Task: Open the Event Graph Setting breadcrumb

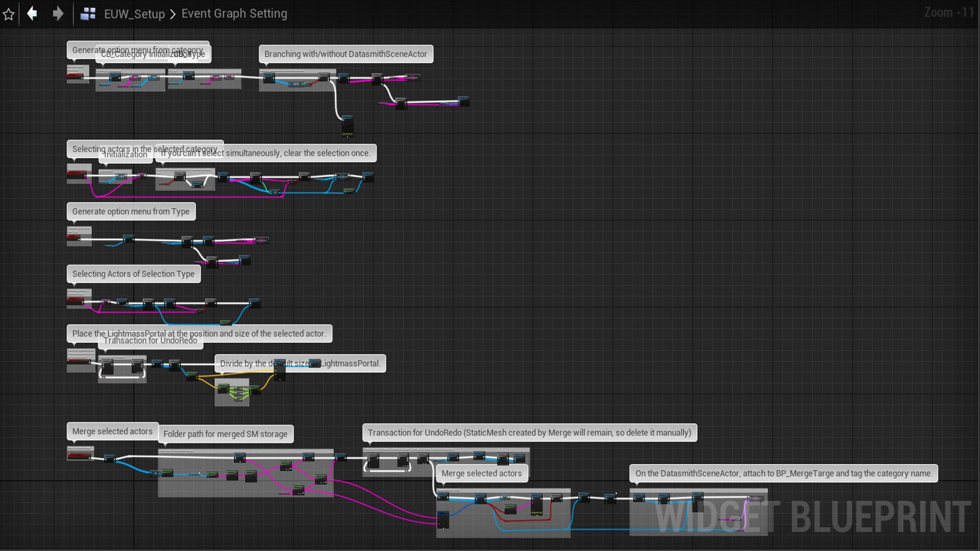Action: [234, 13]
